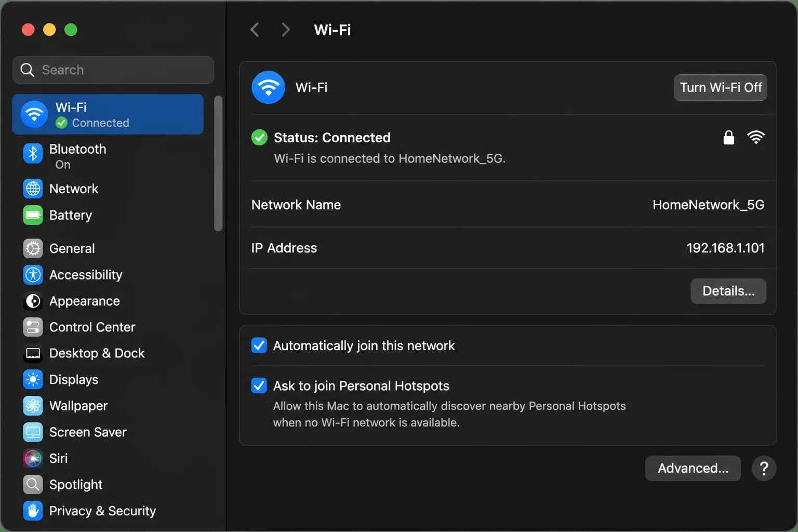Image resolution: width=798 pixels, height=532 pixels.
Task: Click the Accessibility icon
Action: point(33,275)
